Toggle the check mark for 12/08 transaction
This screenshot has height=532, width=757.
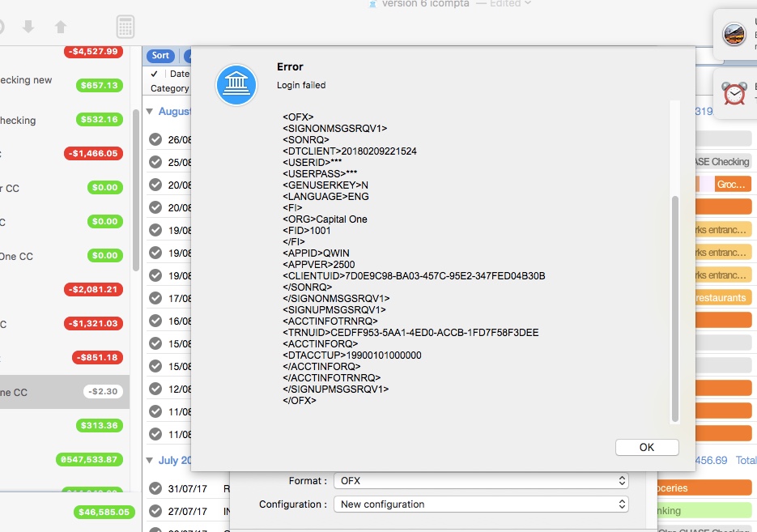[x=155, y=389]
